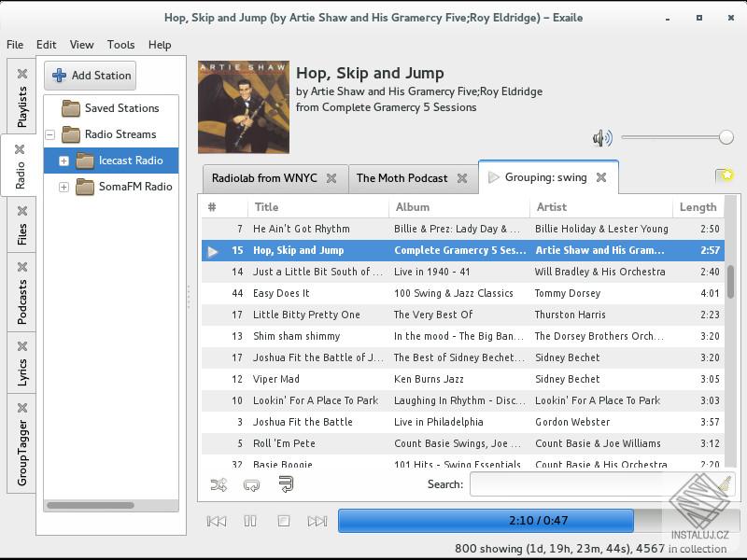Screen dimensions: 747x560
Task: Close the Lyrics side panel
Action: click(x=21, y=346)
